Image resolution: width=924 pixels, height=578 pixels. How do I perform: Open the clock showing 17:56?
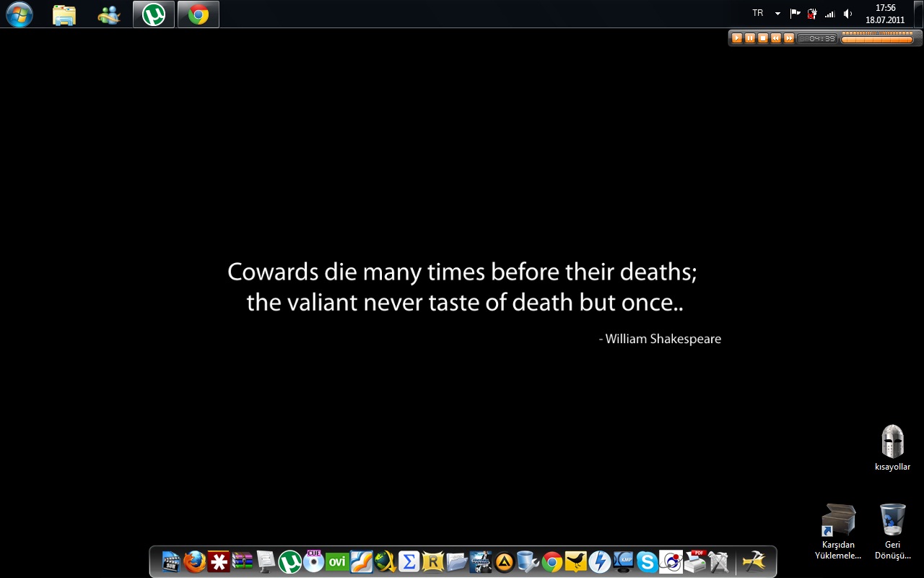pyautogui.click(x=885, y=14)
